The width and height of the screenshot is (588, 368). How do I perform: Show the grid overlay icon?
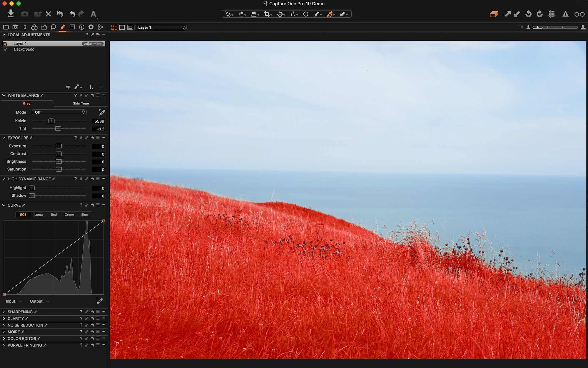pyautogui.click(x=552, y=14)
